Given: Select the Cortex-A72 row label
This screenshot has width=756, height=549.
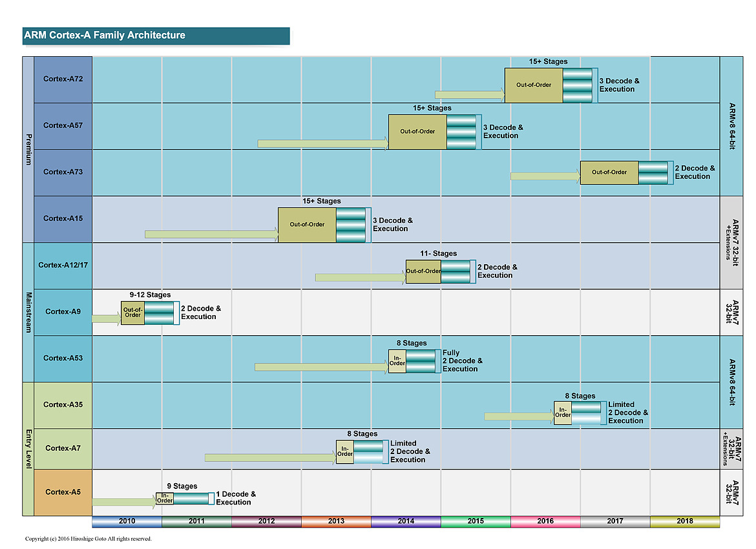Looking at the screenshot, I should tap(63, 79).
